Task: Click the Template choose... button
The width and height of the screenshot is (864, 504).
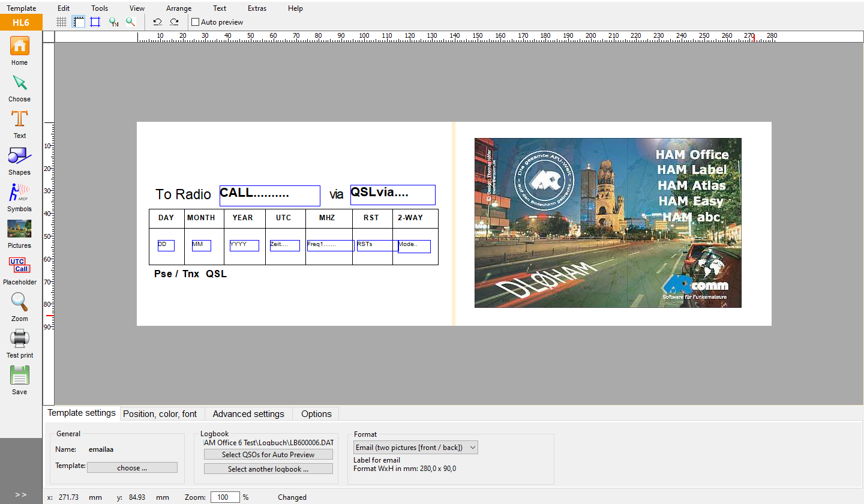Action: 132,467
